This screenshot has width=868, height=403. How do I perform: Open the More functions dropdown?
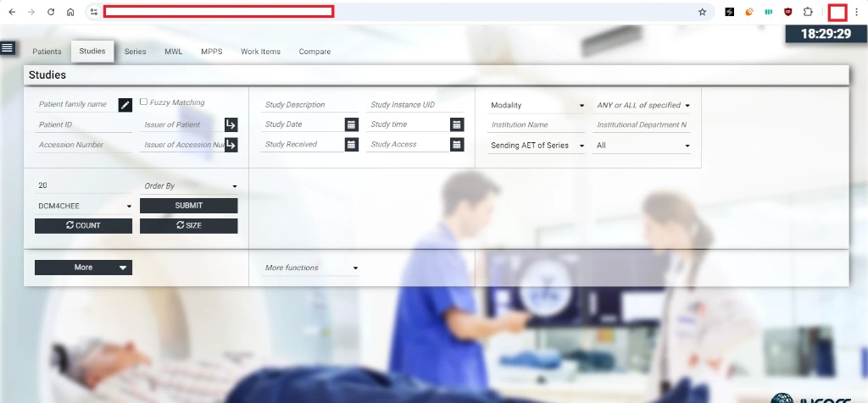click(310, 268)
